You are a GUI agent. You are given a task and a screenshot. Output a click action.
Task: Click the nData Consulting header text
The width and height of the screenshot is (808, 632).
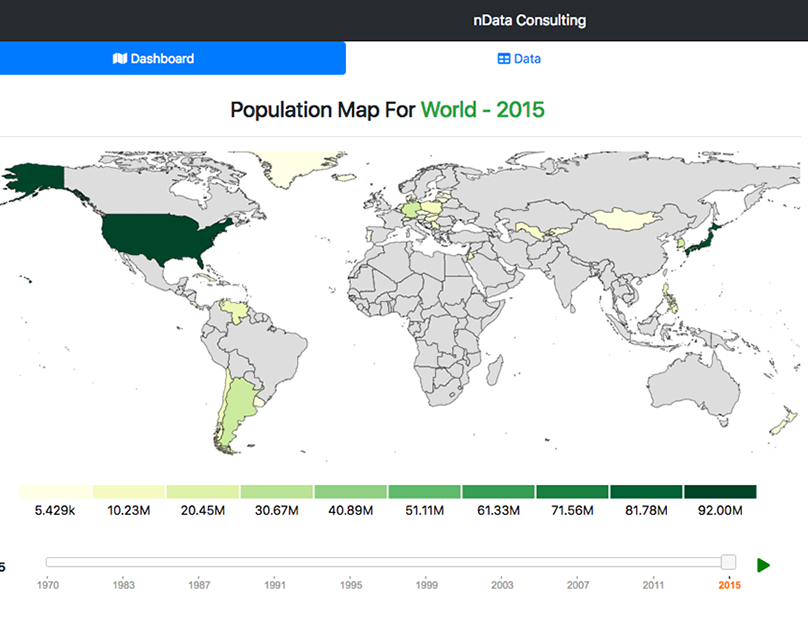[x=528, y=20]
